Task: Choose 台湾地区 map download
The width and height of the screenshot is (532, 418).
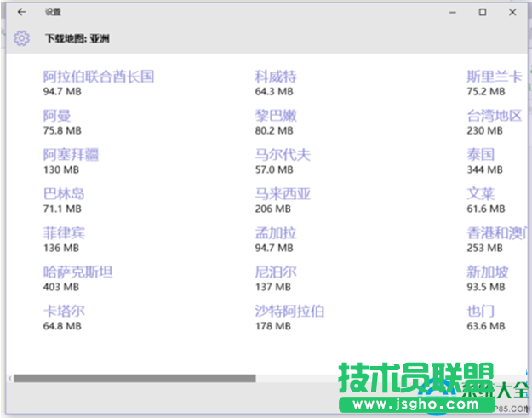Action: [x=495, y=116]
